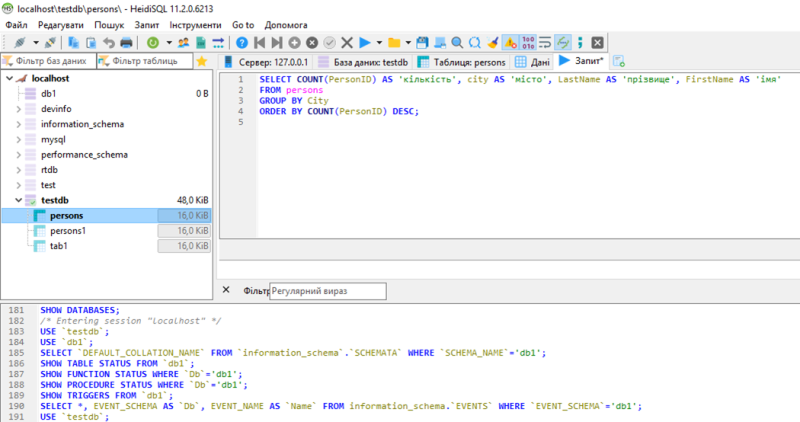
Task: Expand the mysql database node
Action: click(x=19, y=140)
